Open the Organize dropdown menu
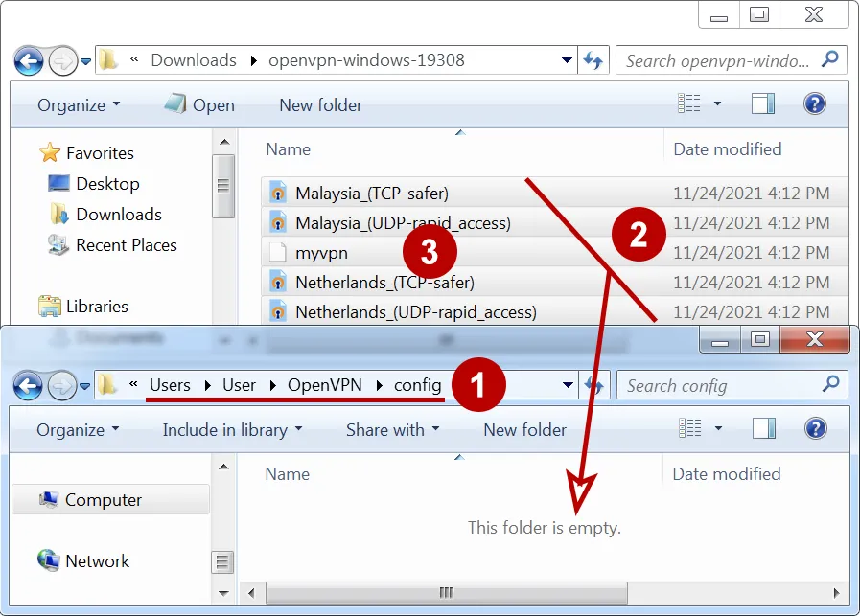Viewport: 860px width, 616px height. tap(71, 104)
